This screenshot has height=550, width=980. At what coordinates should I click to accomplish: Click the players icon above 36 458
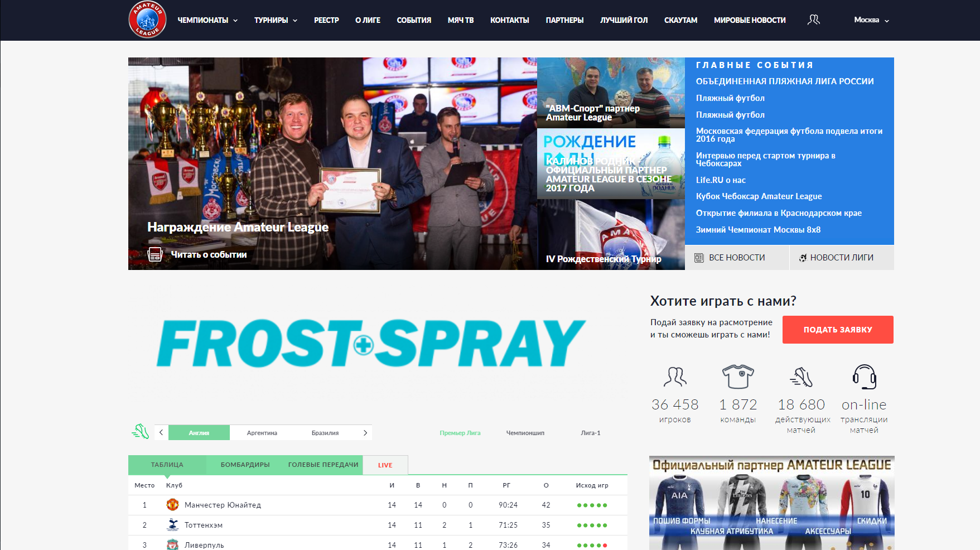point(675,377)
